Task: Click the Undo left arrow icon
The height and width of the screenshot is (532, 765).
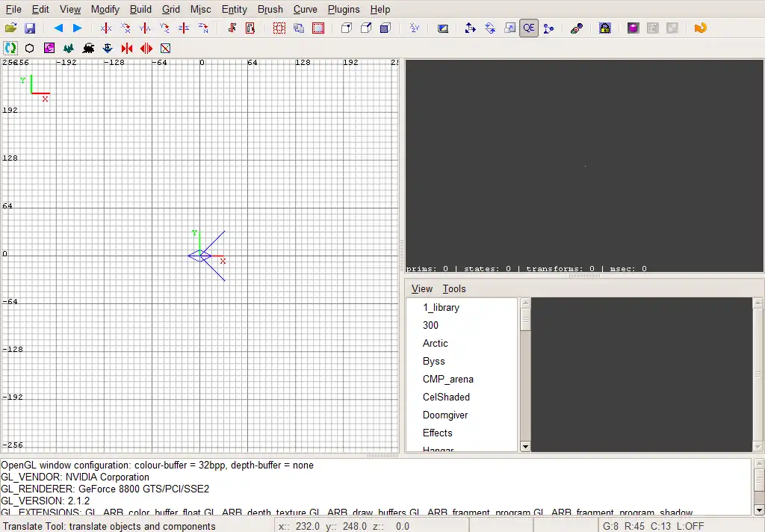Action: (58, 28)
